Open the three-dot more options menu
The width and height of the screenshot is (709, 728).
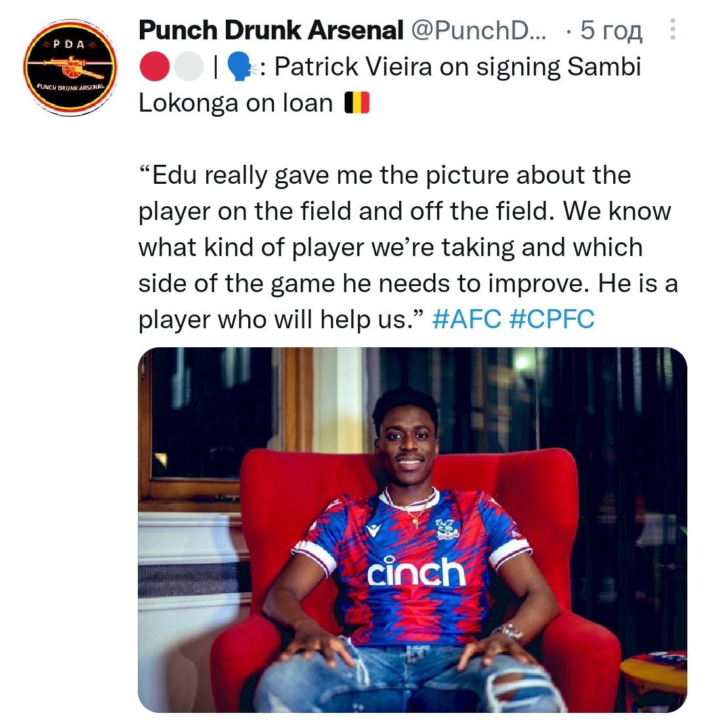pos(671,29)
